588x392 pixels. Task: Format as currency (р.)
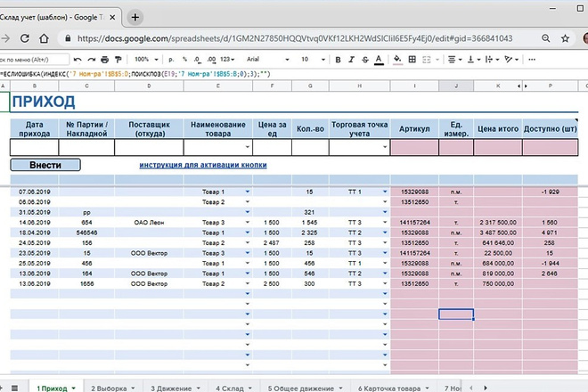pyautogui.click(x=171, y=60)
